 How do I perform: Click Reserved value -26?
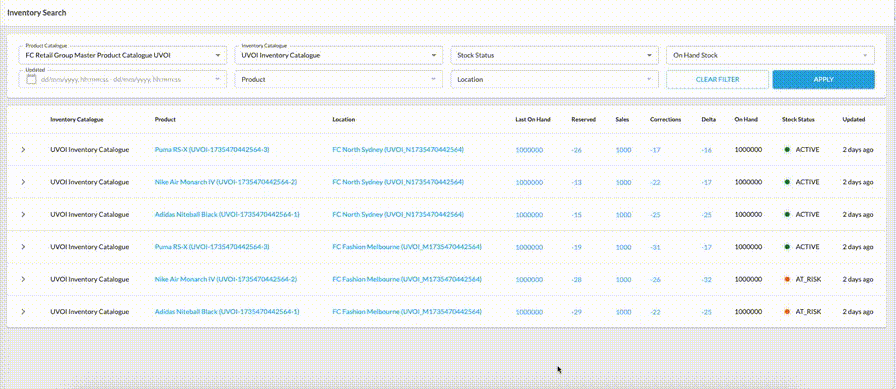(x=577, y=150)
